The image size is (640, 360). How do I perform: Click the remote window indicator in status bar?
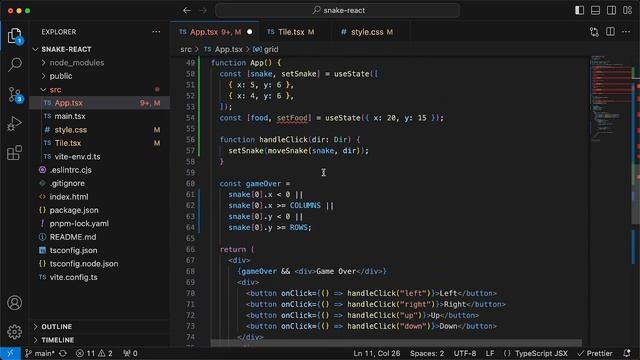(10, 353)
